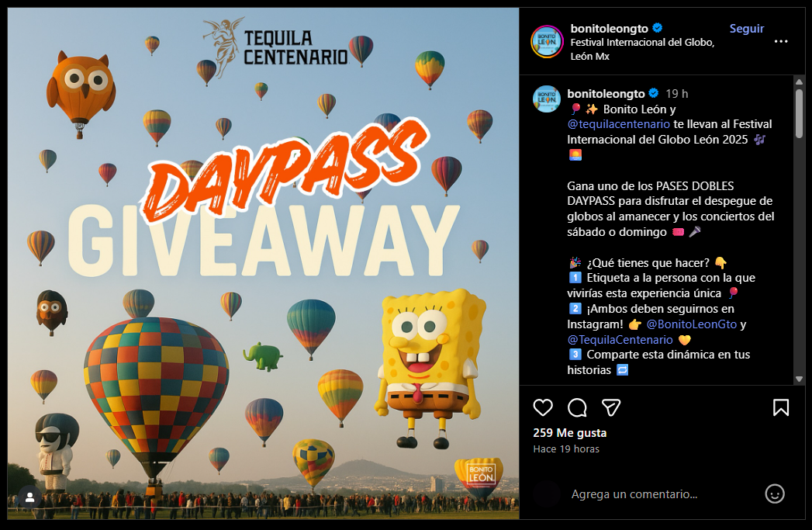The image size is (812, 530).
Task: Open @BonitoLeonGto mention link
Action: (691, 324)
